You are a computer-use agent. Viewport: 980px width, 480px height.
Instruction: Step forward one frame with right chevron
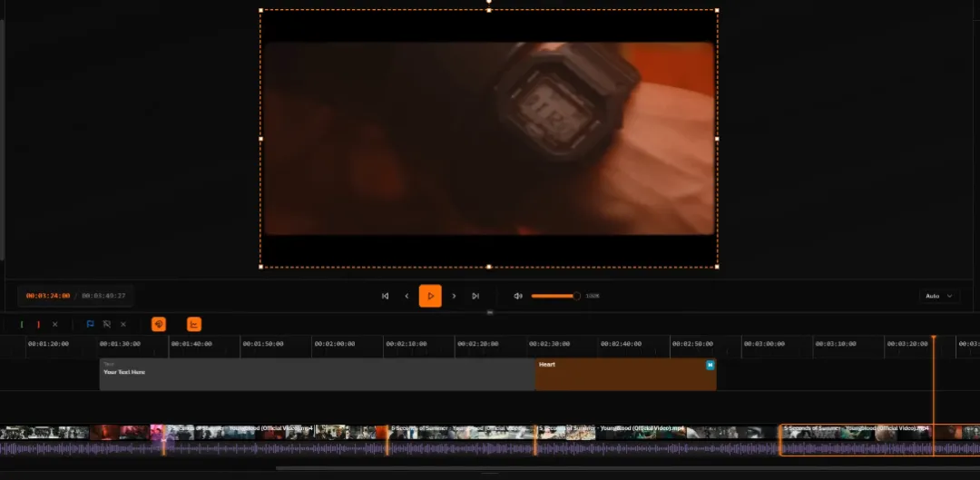pyautogui.click(x=454, y=296)
